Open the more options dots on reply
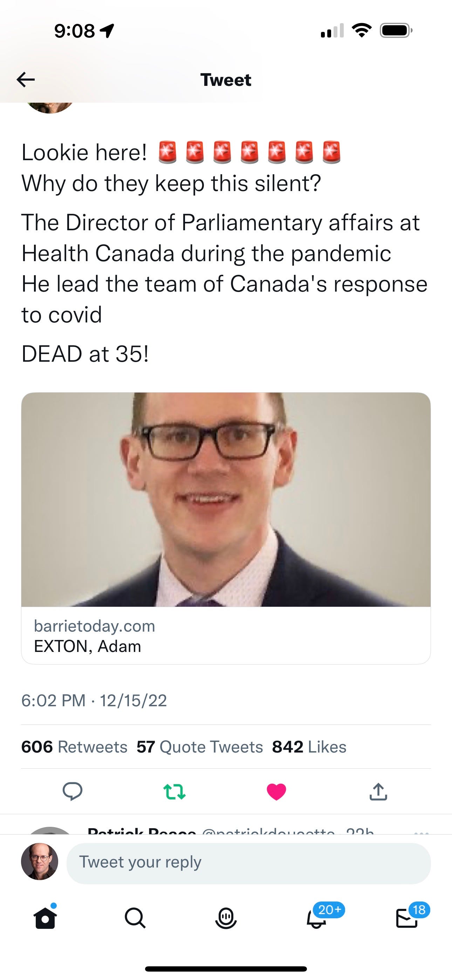The width and height of the screenshot is (452, 980). [422, 831]
